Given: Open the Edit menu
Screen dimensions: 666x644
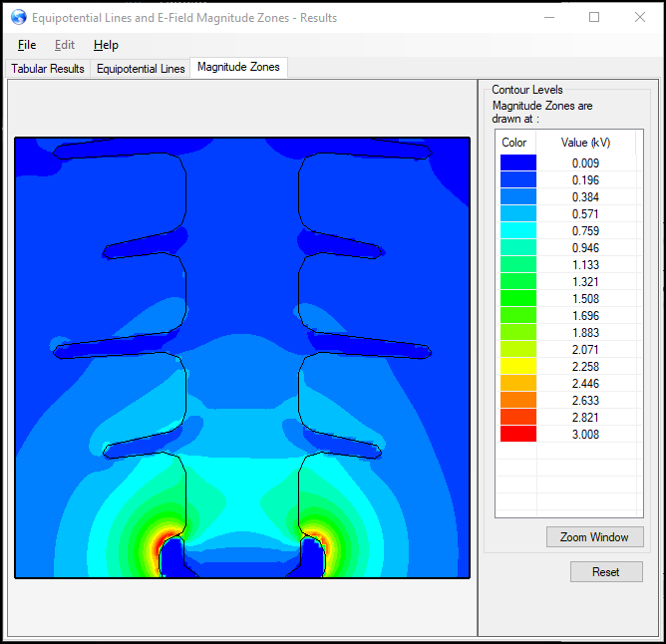Looking at the screenshot, I should point(65,45).
